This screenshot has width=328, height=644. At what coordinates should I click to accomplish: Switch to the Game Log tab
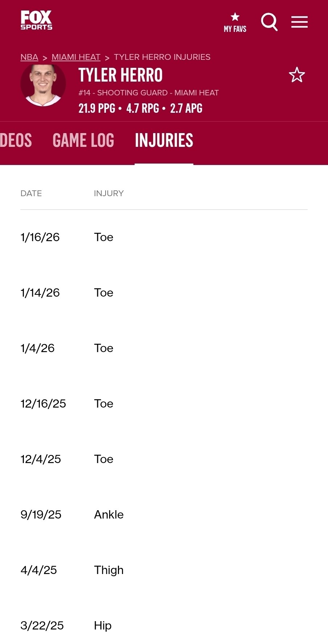83,141
